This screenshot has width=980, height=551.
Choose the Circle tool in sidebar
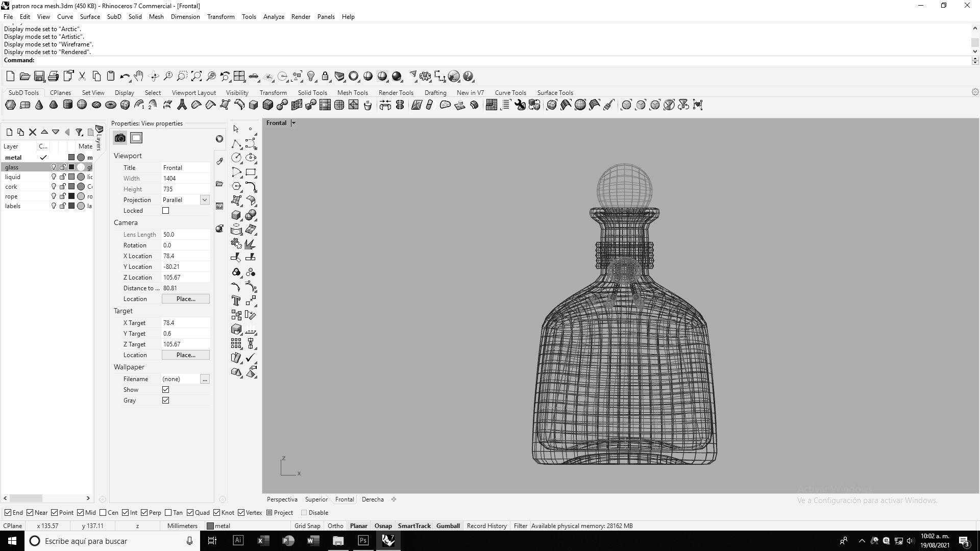point(236,158)
